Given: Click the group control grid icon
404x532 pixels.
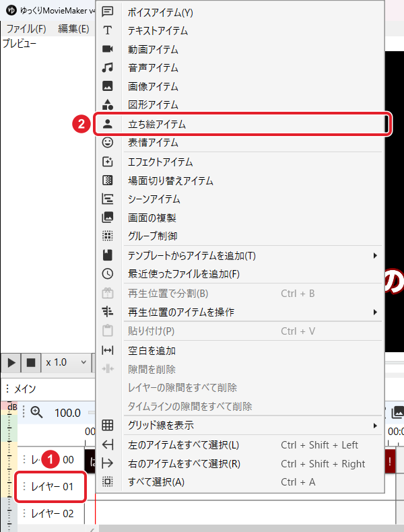Looking at the screenshot, I should tap(108, 236).
